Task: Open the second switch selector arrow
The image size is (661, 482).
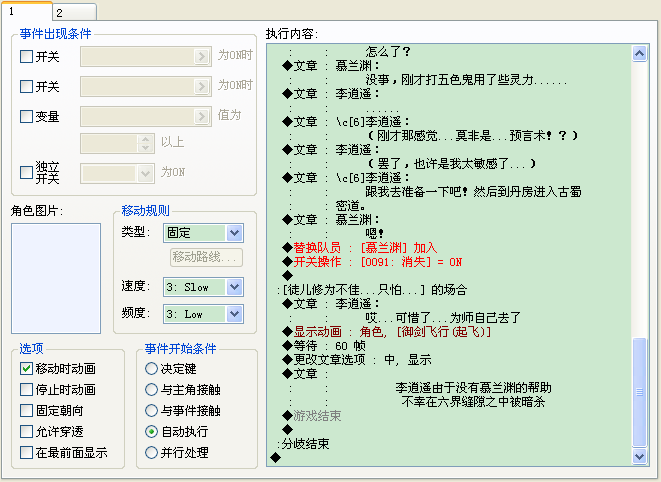Action: point(202,86)
